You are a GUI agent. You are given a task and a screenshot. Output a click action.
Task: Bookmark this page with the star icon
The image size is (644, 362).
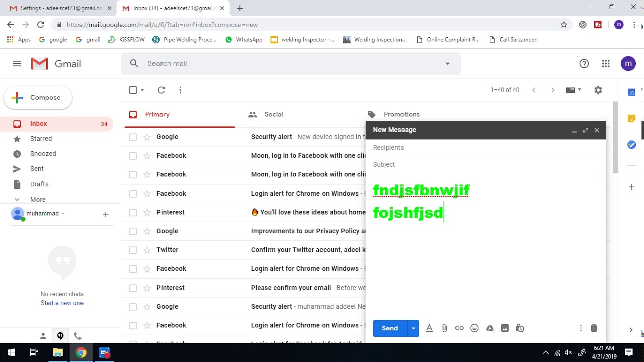[x=564, y=25]
